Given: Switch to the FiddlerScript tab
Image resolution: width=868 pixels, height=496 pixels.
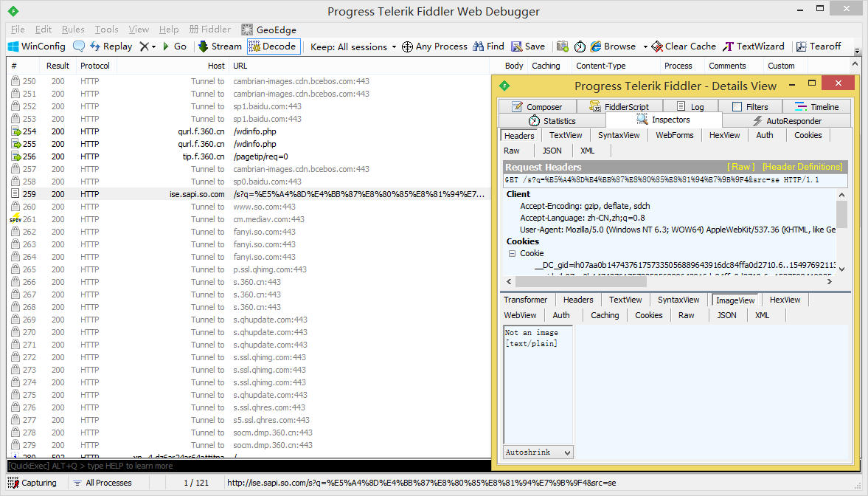Looking at the screenshot, I should click(x=619, y=107).
